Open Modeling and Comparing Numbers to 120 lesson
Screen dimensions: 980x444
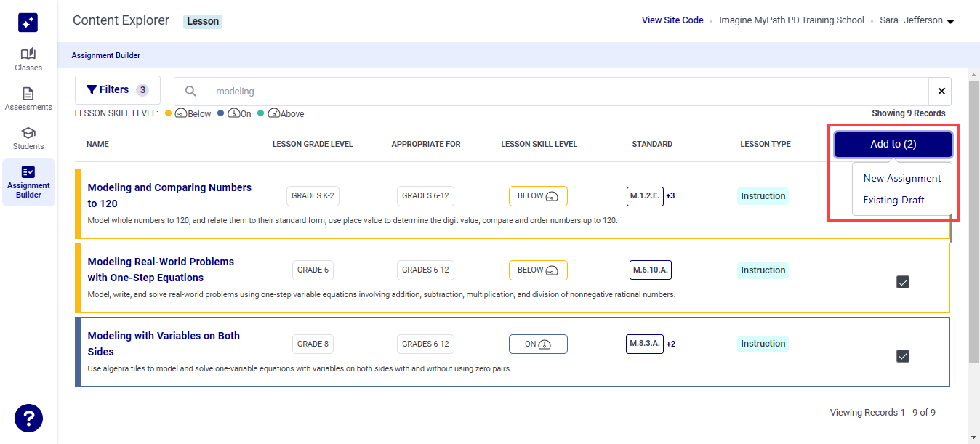coord(169,195)
